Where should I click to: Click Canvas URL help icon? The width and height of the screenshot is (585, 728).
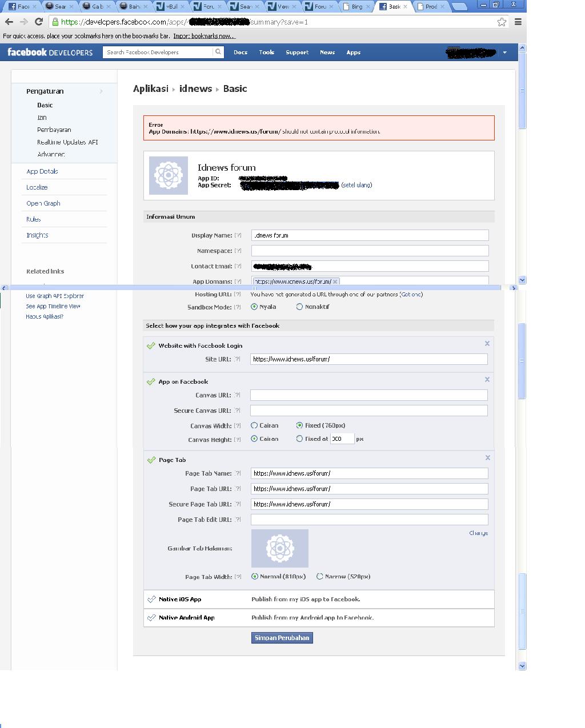[x=238, y=395]
